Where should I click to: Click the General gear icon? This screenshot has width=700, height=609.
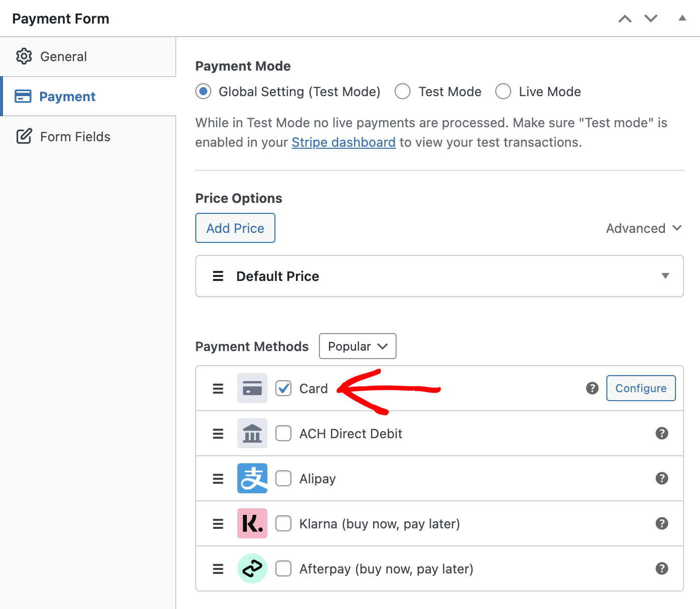[x=24, y=57]
